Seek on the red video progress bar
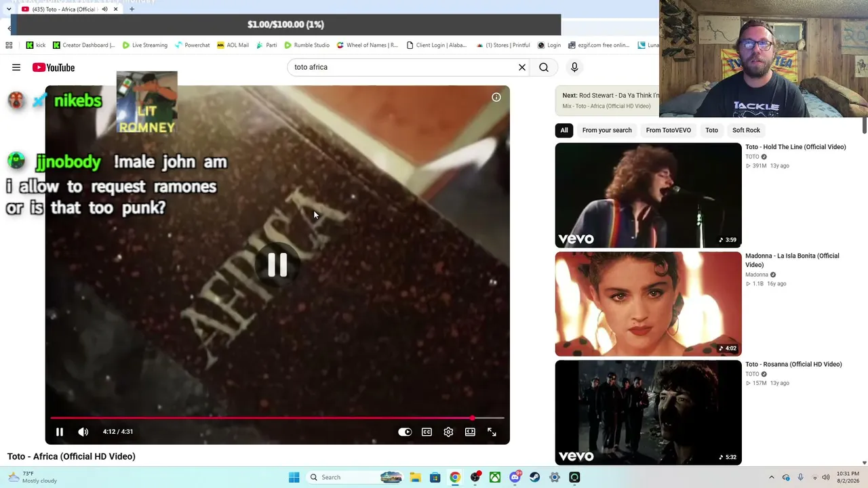The width and height of the screenshot is (868, 488). (277, 418)
